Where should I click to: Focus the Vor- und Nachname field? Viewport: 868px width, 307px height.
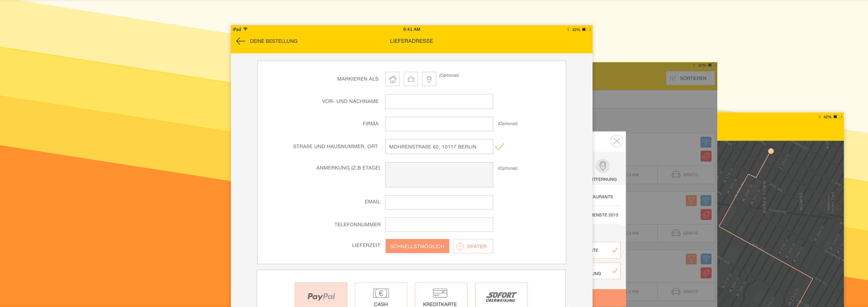(x=439, y=101)
